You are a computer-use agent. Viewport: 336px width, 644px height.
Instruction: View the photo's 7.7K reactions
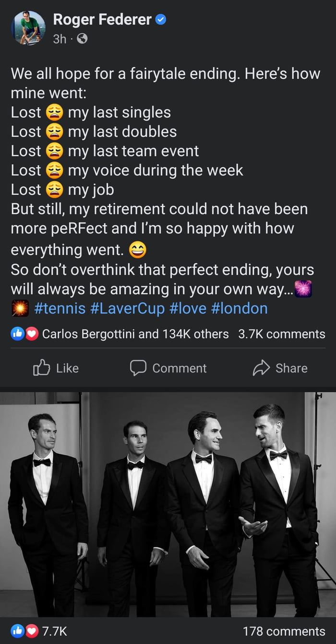click(x=54, y=631)
